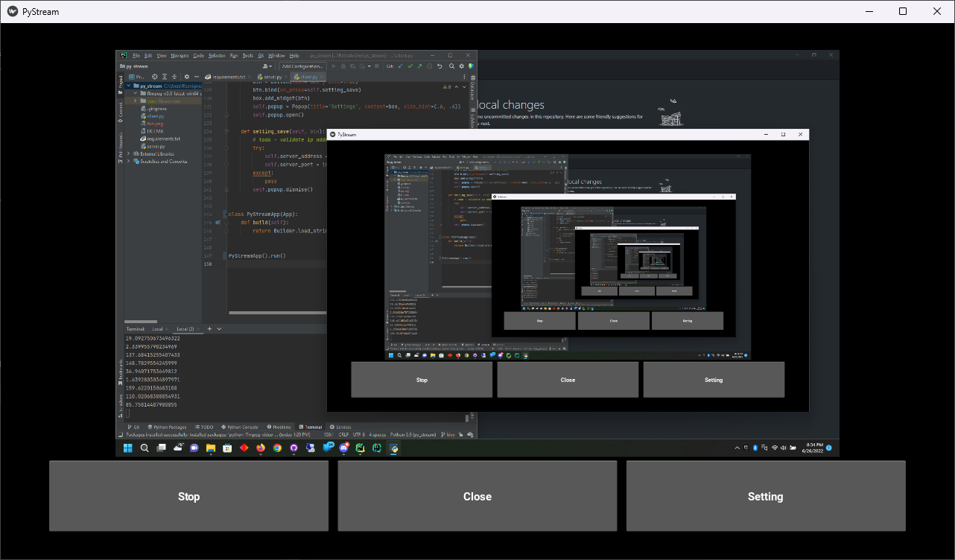Add a new terminal session with plus icon
This screenshot has height=560, width=955.
pos(209,329)
